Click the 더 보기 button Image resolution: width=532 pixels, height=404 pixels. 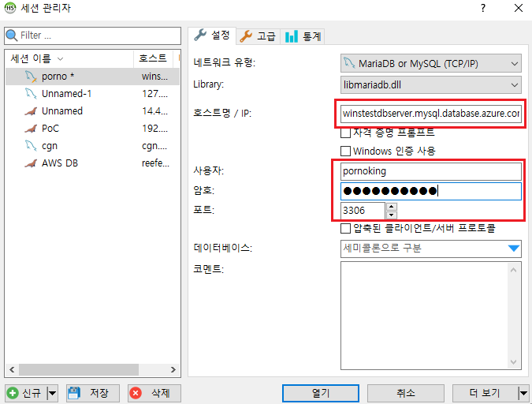coord(485,393)
